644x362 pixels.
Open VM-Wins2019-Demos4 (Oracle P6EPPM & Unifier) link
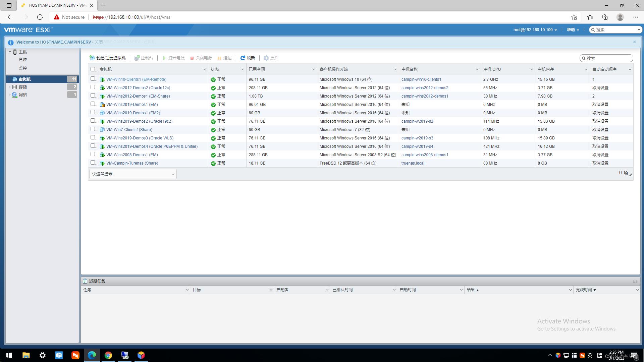tap(152, 146)
